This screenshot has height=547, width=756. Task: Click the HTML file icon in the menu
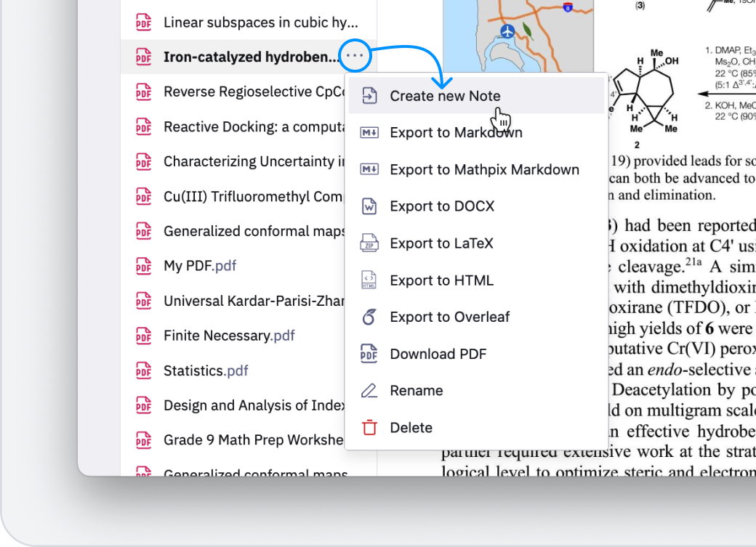pos(369,280)
